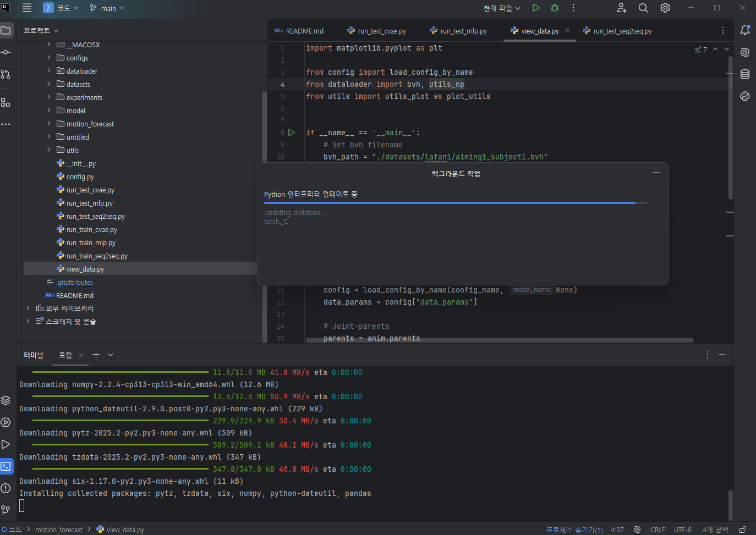Open the Database tool window
This screenshot has width=756, height=535.
click(x=745, y=74)
